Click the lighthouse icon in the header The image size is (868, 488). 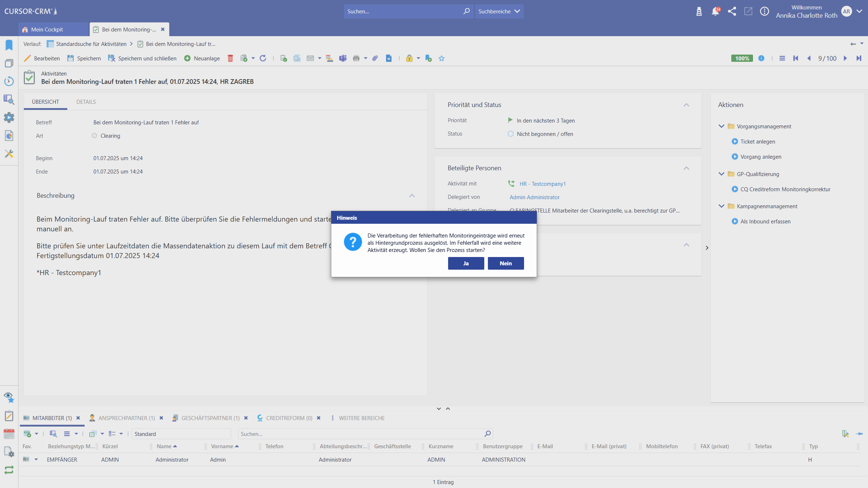tap(699, 12)
